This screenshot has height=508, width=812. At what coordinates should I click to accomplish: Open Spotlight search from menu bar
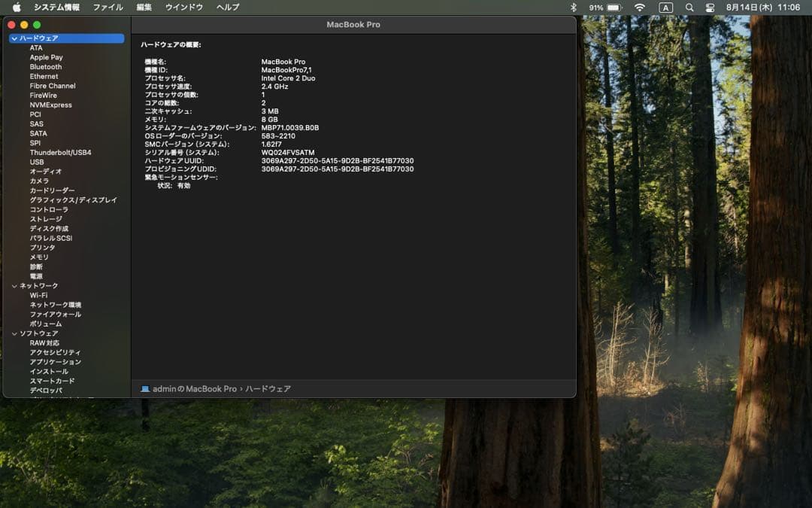point(690,7)
